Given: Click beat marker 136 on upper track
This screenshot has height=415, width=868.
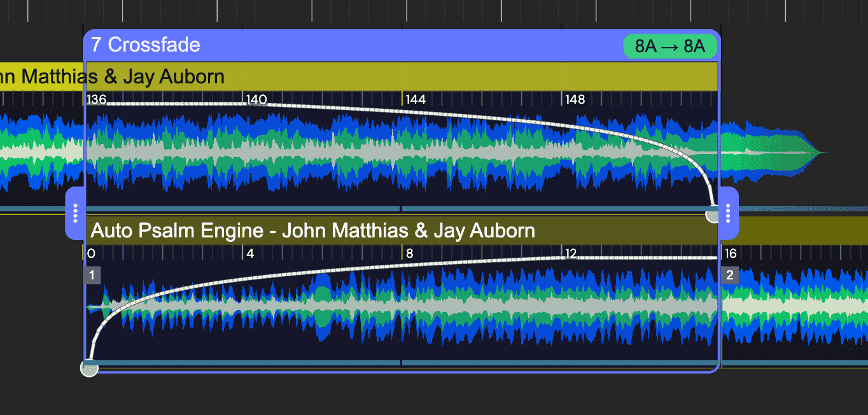Looking at the screenshot, I should [x=96, y=99].
